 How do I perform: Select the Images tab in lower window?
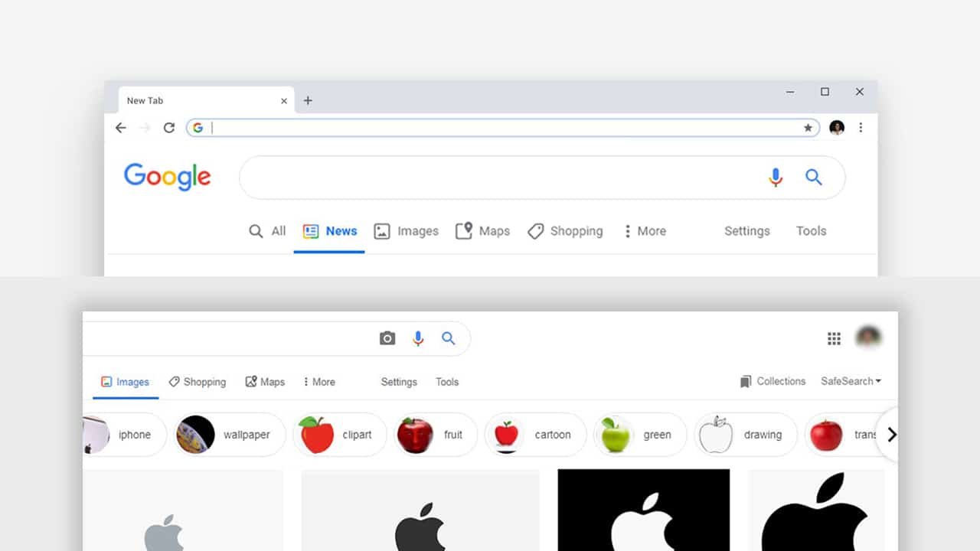coord(126,382)
